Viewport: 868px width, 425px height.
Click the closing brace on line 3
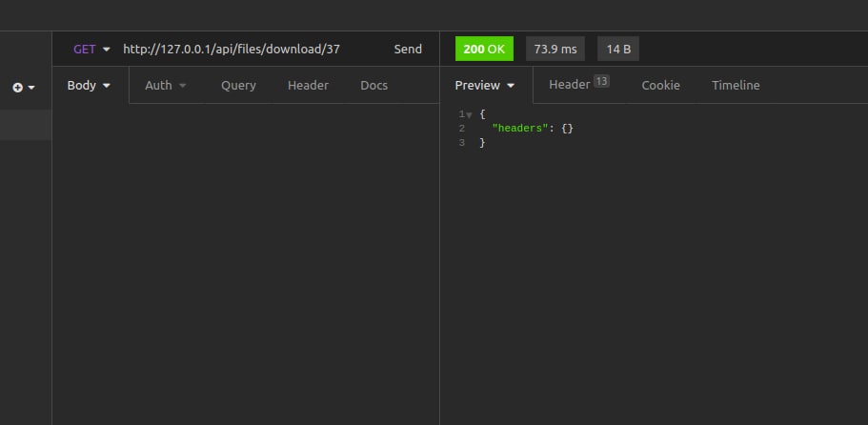click(482, 143)
